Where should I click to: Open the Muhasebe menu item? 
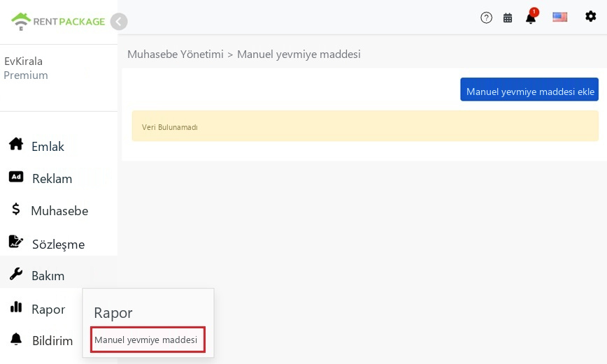[59, 210]
